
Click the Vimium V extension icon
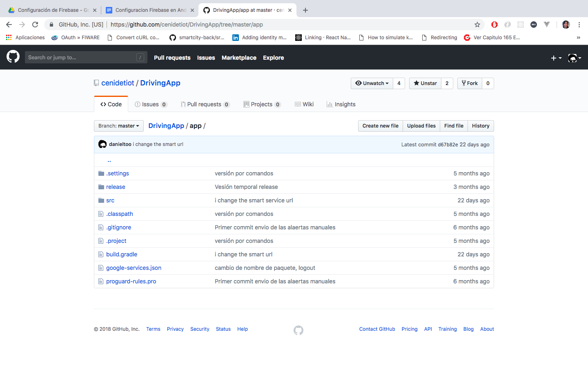pos(547,25)
